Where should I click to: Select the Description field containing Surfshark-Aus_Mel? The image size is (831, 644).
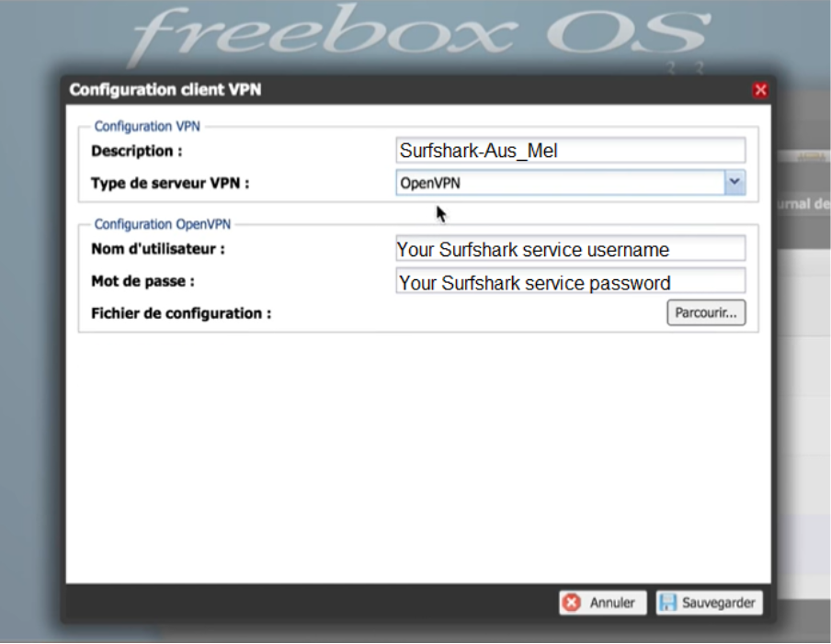pos(570,150)
